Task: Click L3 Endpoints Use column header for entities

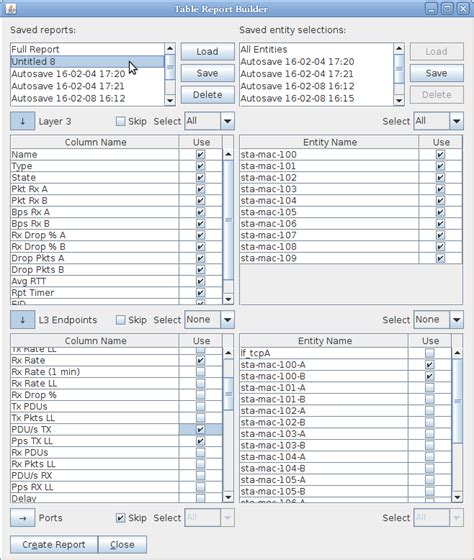Action: [430, 341]
